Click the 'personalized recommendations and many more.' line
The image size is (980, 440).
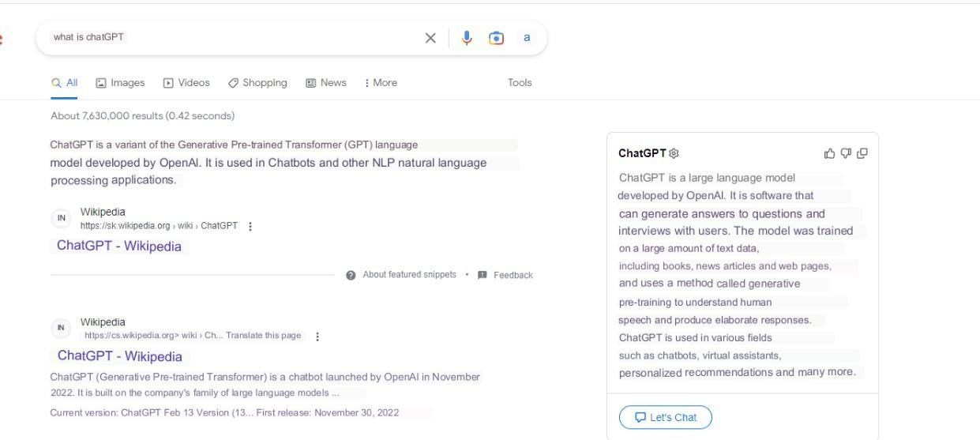tap(738, 372)
